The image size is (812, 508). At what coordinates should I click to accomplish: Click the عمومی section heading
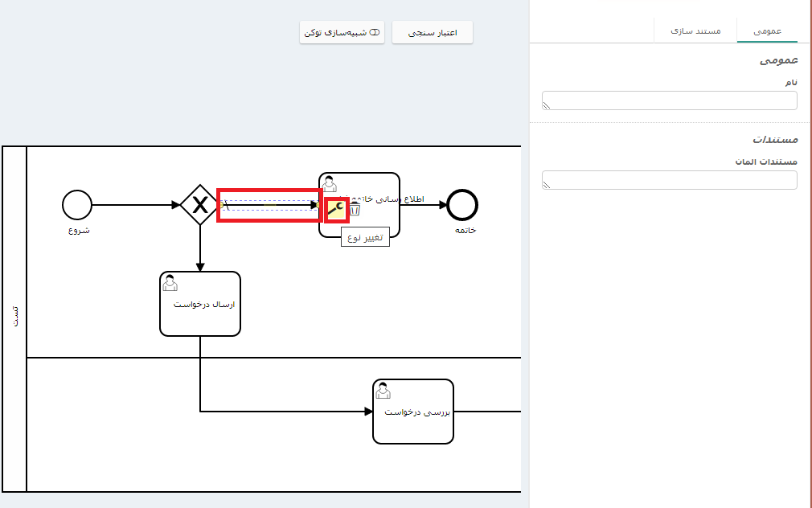click(778, 61)
